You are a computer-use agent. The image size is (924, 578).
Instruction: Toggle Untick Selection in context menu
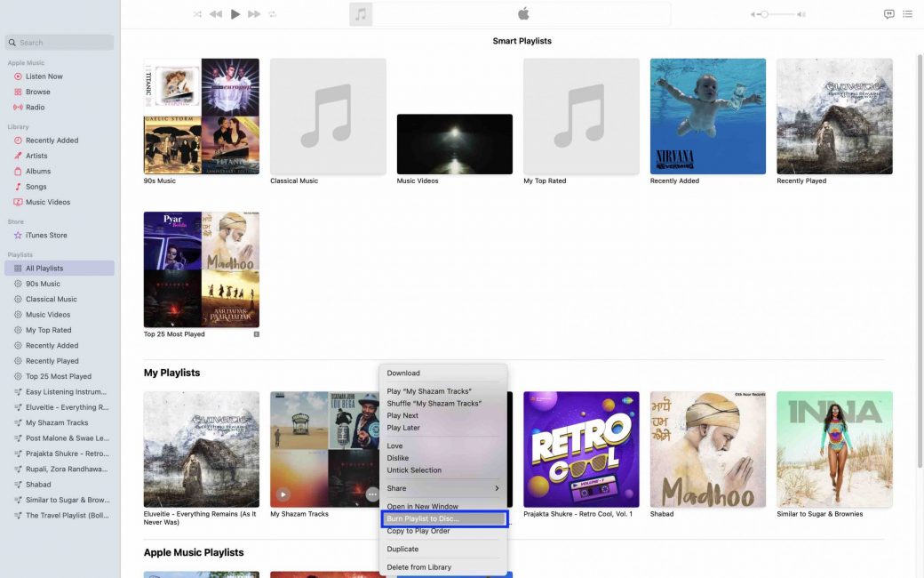point(414,470)
